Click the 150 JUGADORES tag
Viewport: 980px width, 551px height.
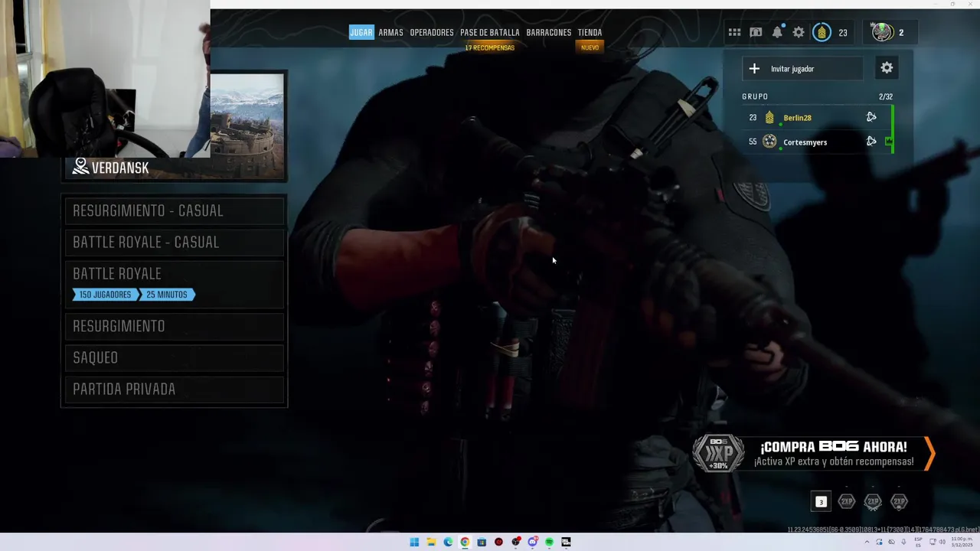105,295
